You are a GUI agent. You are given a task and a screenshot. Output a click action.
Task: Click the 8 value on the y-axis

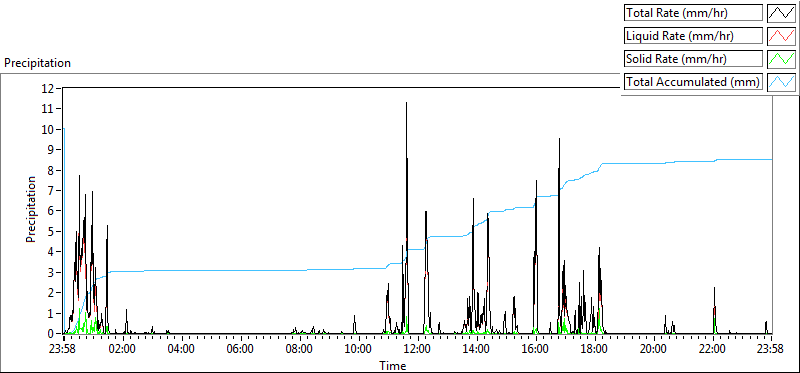coord(52,170)
